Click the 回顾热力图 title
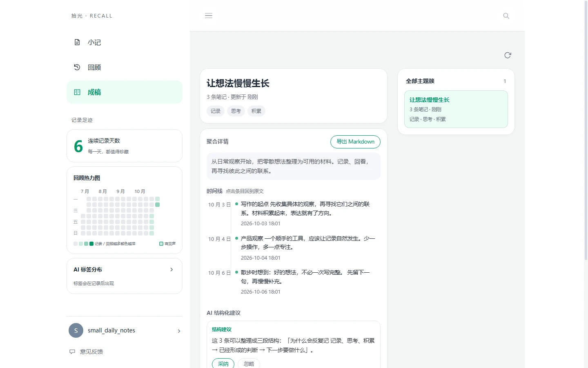This screenshot has width=588, height=368. (87, 178)
